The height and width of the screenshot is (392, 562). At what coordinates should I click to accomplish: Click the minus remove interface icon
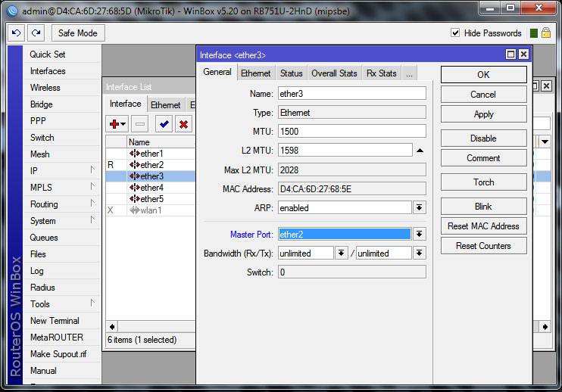pyautogui.click(x=140, y=124)
